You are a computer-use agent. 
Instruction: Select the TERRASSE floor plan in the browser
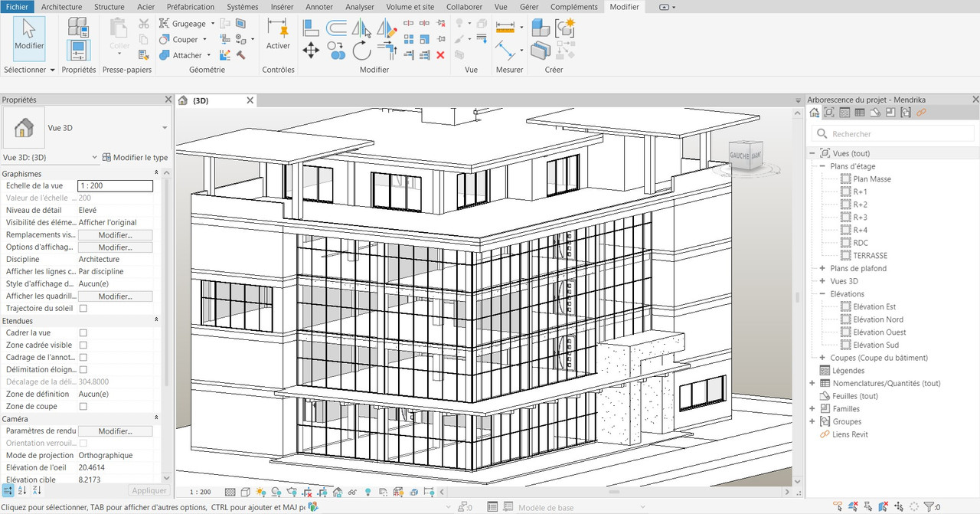(871, 256)
